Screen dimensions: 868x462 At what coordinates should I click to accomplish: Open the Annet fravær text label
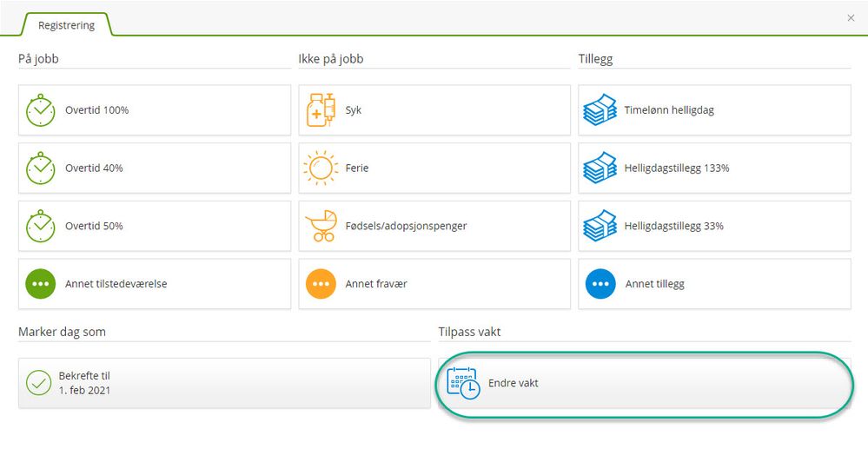pos(376,284)
